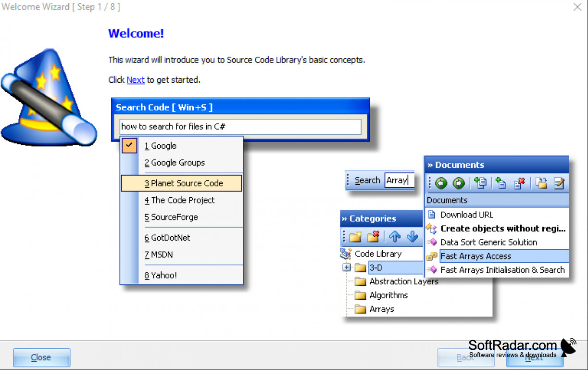Click the add multiple documents icon
This screenshot has width=588, height=370.
[480, 183]
